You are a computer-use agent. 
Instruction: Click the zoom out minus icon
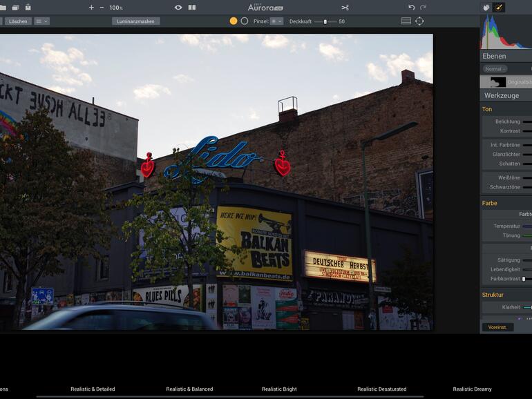coord(102,8)
